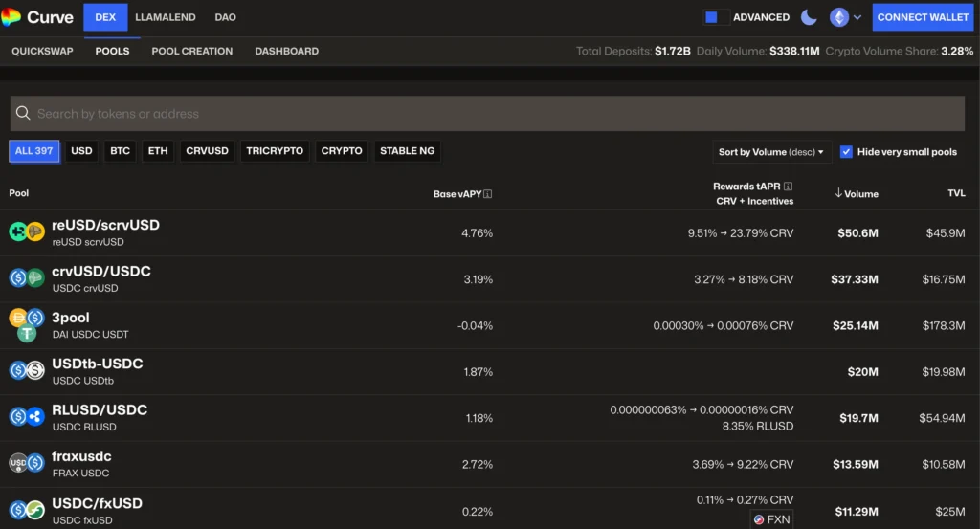Click the search magnifier icon

pyautogui.click(x=23, y=113)
